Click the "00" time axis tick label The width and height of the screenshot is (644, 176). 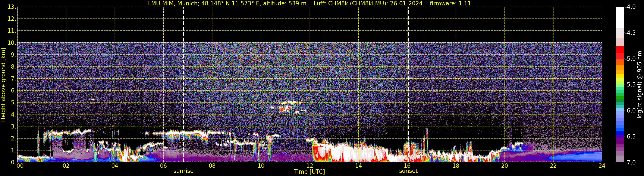pyautogui.click(x=20, y=166)
